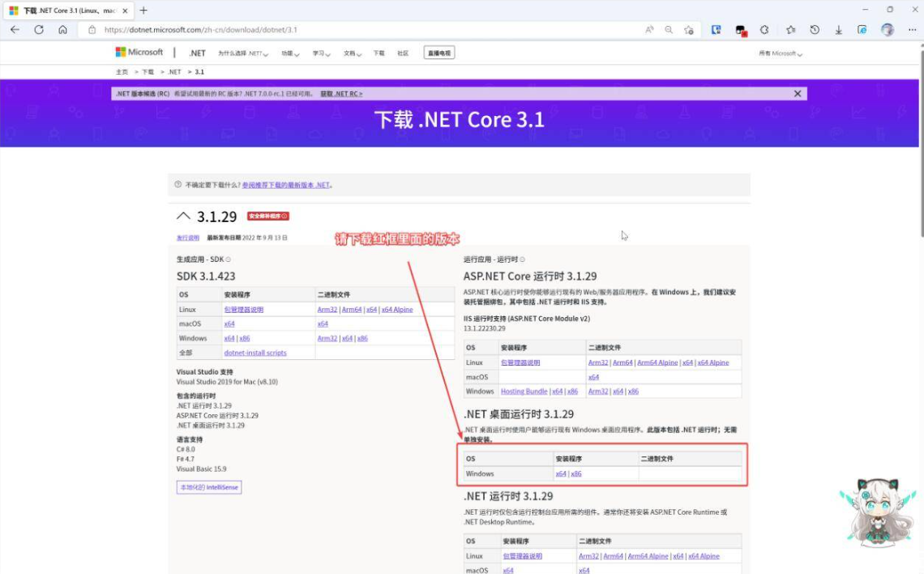The height and width of the screenshot is (574, 924).
Task: Go back with the browser back arrow
Action: pos(15,29)
